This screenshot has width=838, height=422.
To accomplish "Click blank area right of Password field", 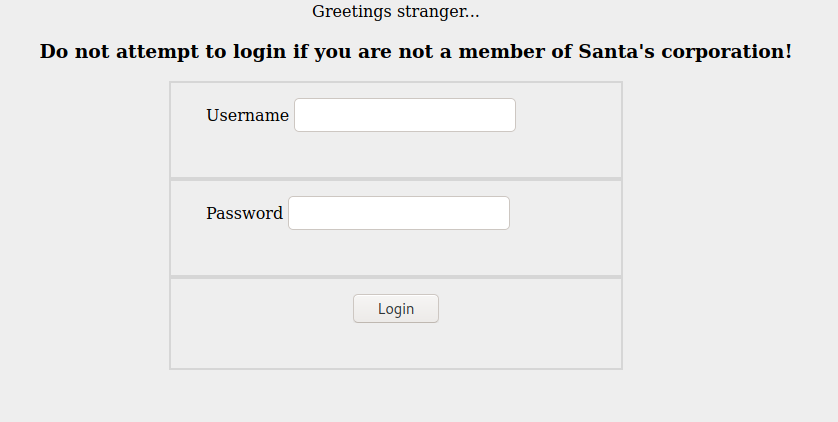I will click(x=565, y=213).
